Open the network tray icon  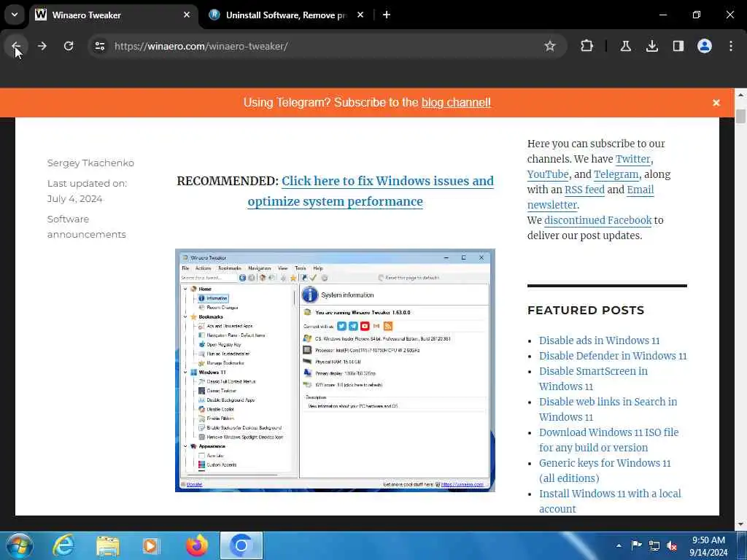pos(654,545)
